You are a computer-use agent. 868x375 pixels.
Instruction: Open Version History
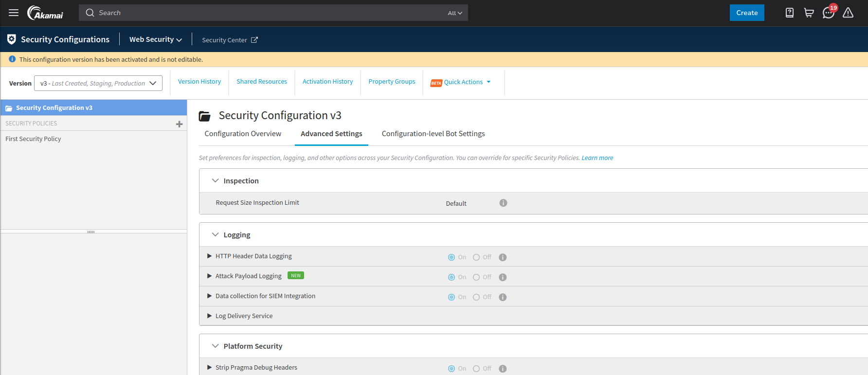click(199, 82)
